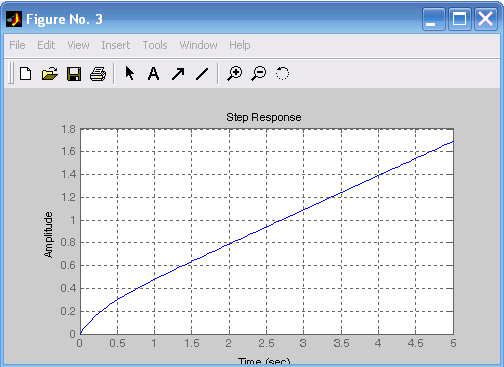This screenshot has width=504, height=367.
Task: Click the x-axis tick label 2.5
Action: [266, 343]
